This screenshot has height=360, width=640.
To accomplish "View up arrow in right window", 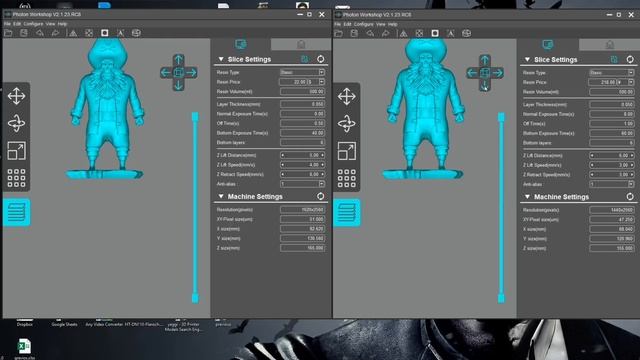I will click(x=484, y=60).
